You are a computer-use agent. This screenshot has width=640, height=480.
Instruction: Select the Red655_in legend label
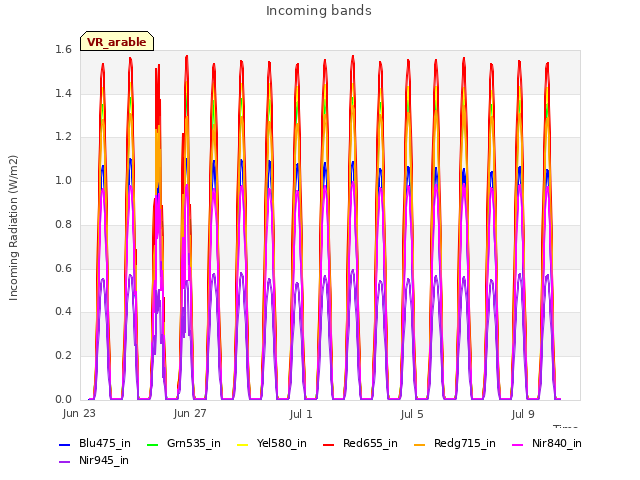pyautogui.click(x=370, y=444)
